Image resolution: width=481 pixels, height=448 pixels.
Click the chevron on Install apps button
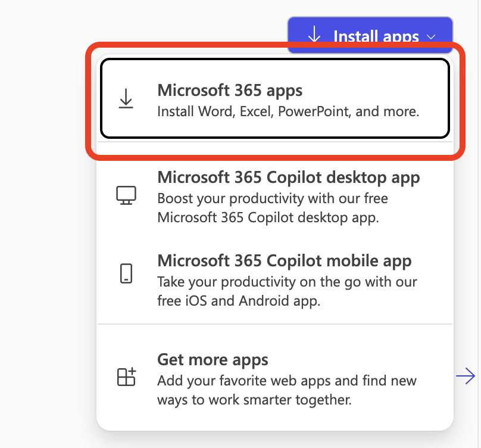[431, 37]
